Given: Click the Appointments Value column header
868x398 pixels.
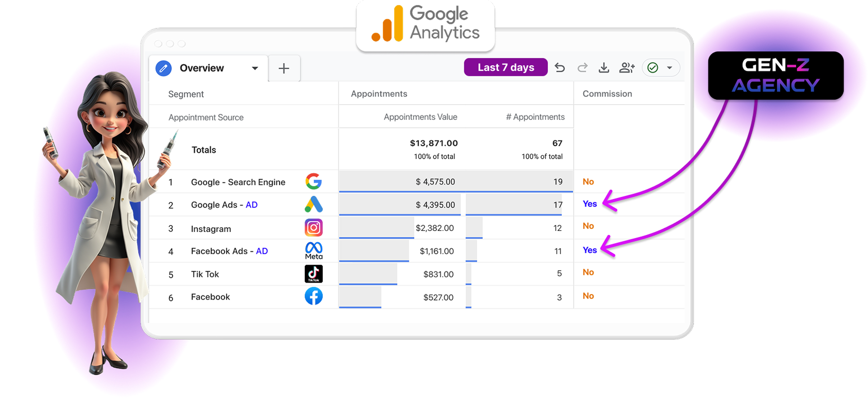Looking at the screenshot, I should click(x=420, y=117).
